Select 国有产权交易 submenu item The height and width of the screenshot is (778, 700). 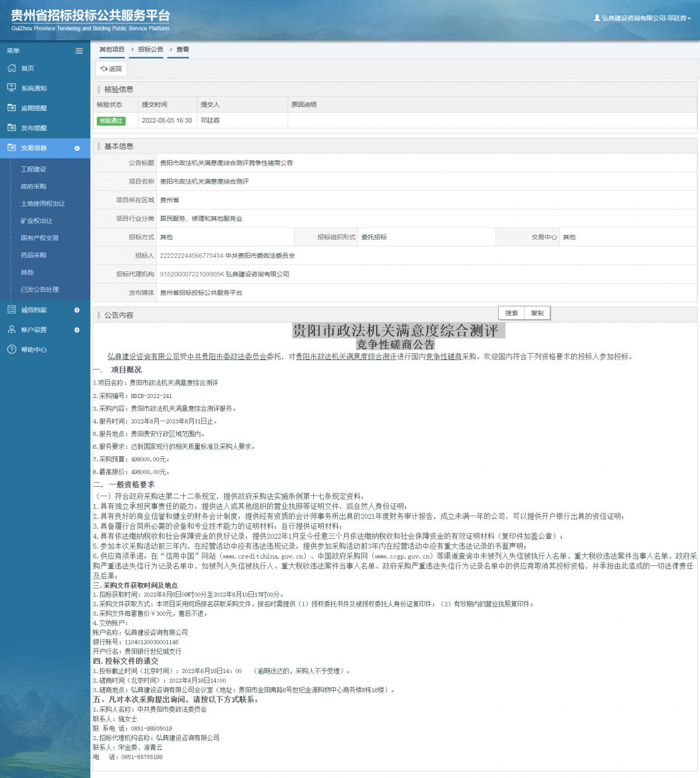(x=40, y=238)
